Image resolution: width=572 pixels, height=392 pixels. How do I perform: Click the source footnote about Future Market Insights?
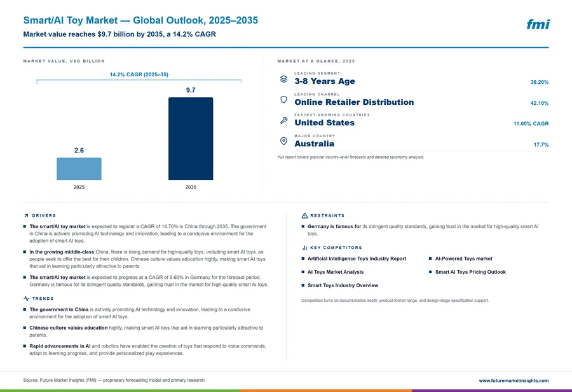click(114, 381)
